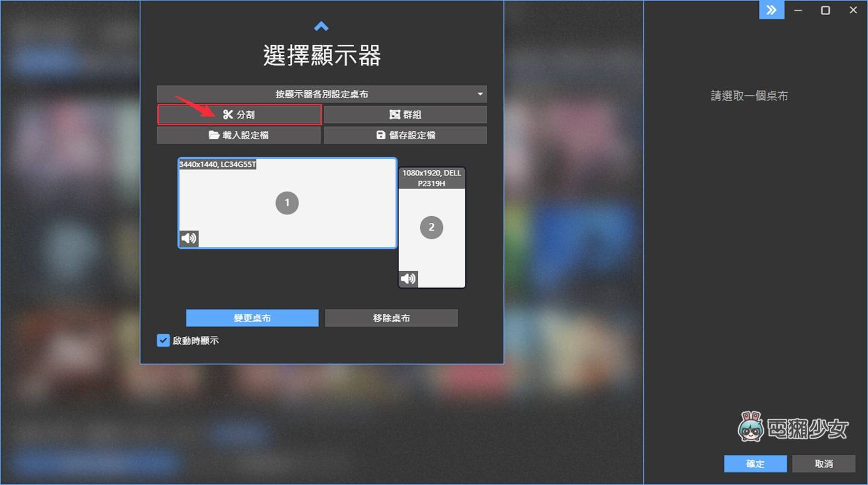Click the 群組 grouping button
868x485 pixels.
(x=405, y=114)
